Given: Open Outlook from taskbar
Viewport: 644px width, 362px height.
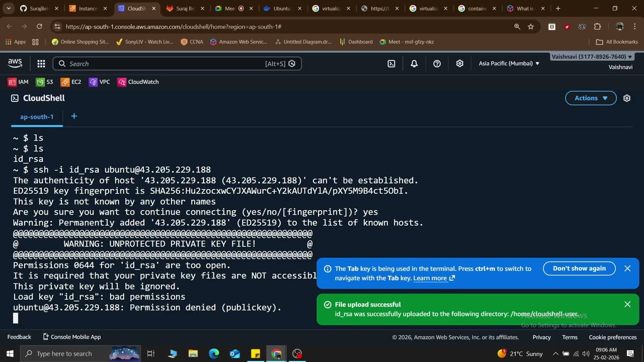Looking at the screenshot, I should point(235,353).
